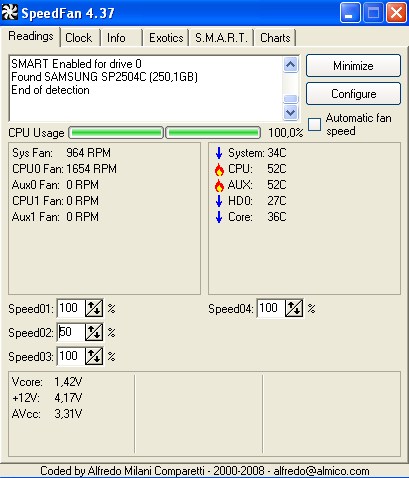Click the Speed02 up/down spinner arrows

point(94,332)
